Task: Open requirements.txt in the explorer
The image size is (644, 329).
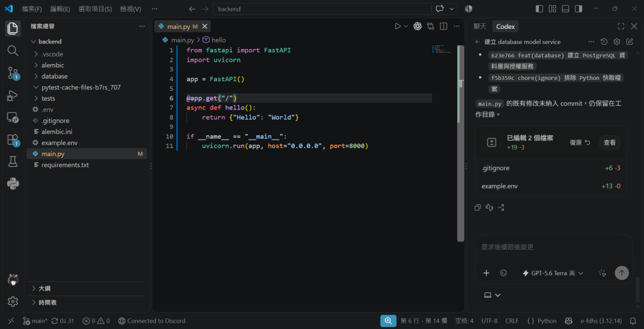Action: coord(86,165)
